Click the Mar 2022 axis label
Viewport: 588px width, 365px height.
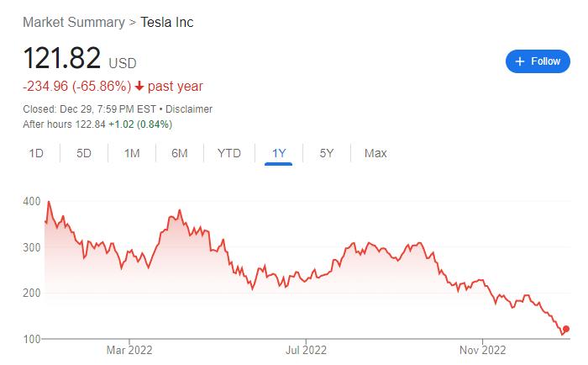[x=129, y=349]
